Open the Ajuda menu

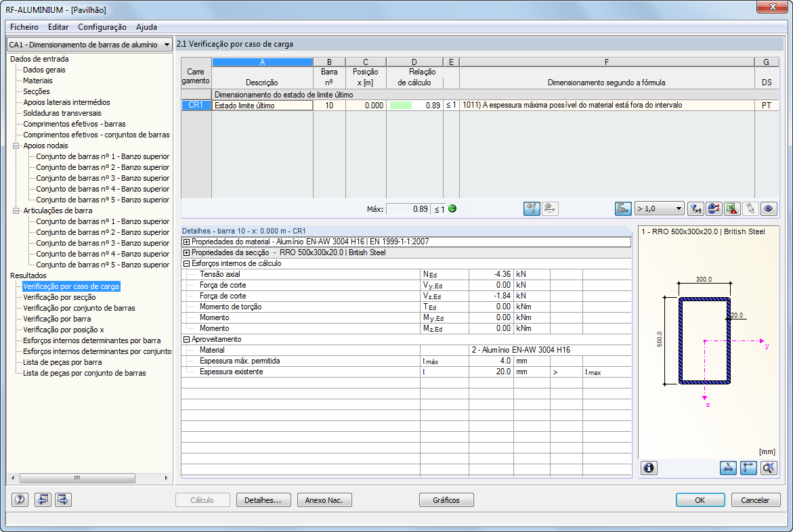click(147, 27)
